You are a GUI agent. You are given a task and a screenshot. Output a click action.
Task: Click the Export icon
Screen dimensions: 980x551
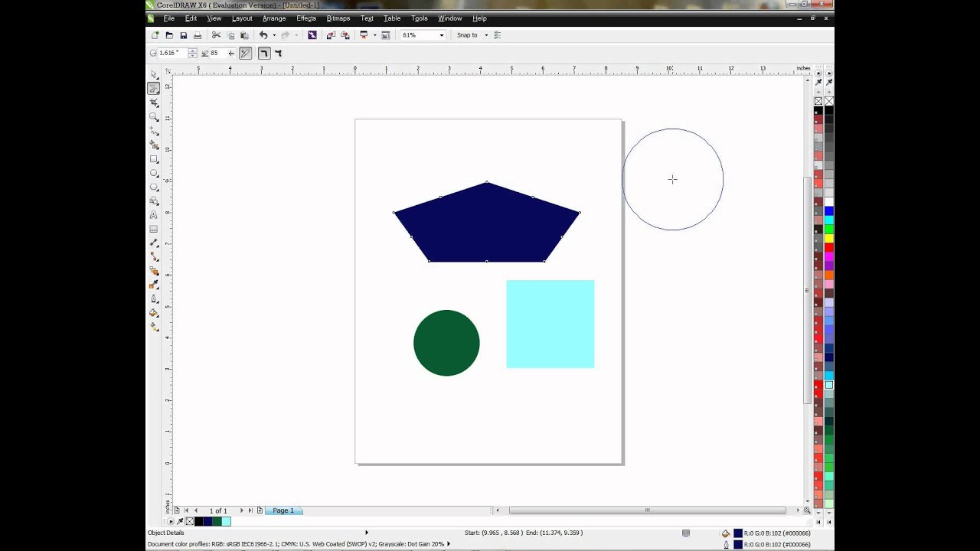click(x=345, y=35)
